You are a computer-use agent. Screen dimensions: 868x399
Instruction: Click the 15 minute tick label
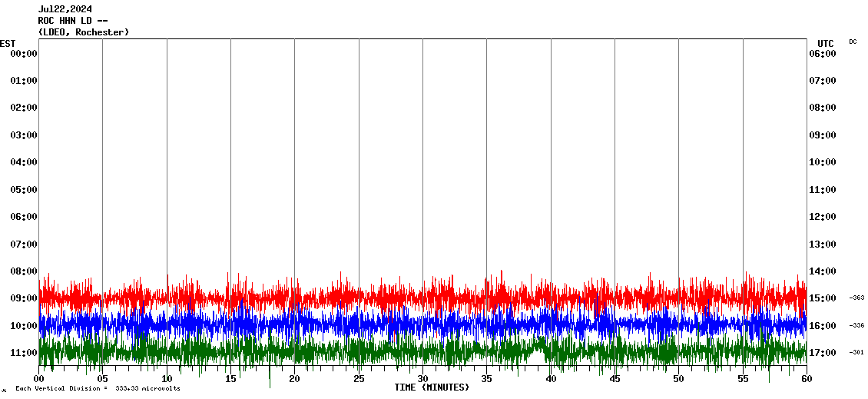coord(230,379)
